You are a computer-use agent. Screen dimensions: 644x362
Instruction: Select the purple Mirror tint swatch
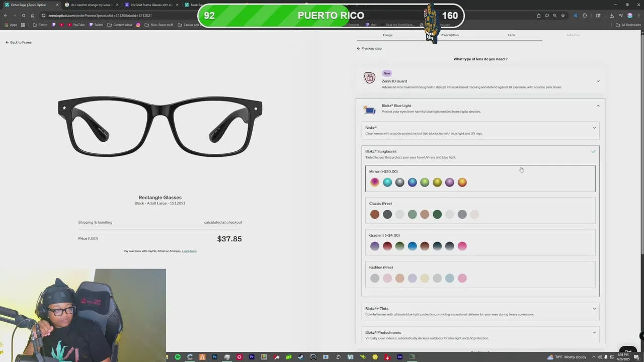[449, 183]
